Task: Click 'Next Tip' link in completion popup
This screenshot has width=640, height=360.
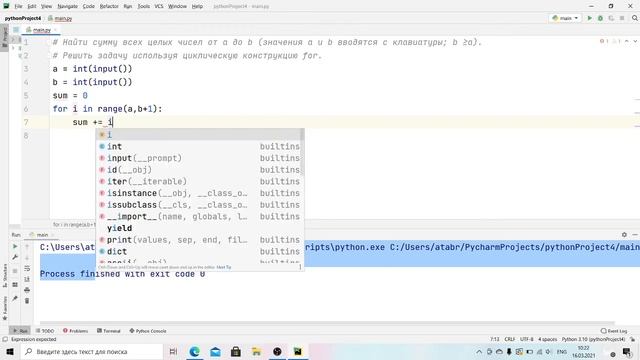Action: [x=224, y=267]
